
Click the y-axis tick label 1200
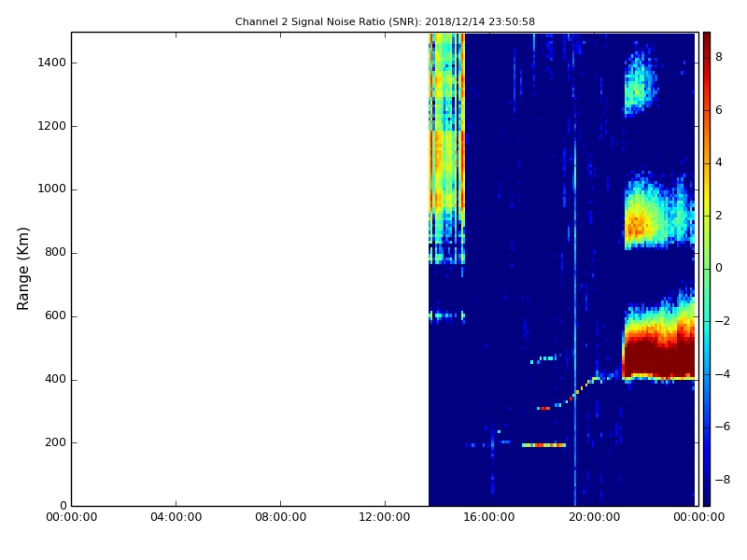[52, 126]
